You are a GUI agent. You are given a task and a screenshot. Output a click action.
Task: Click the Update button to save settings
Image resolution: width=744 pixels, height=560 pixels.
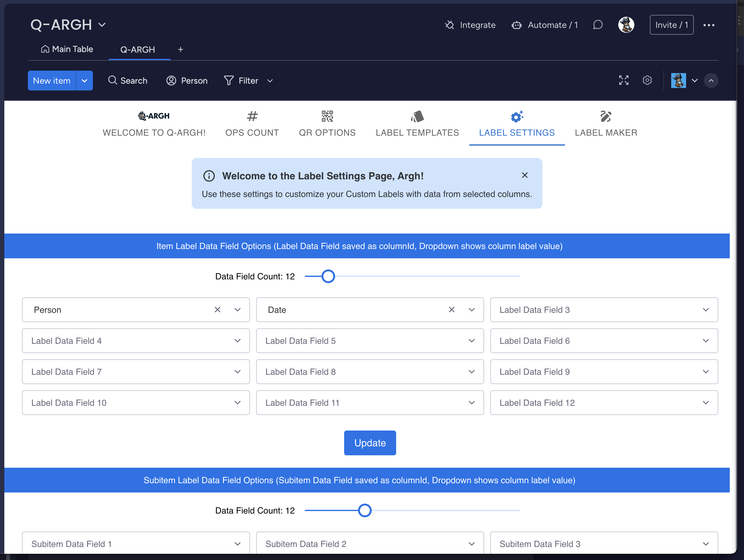370,442
